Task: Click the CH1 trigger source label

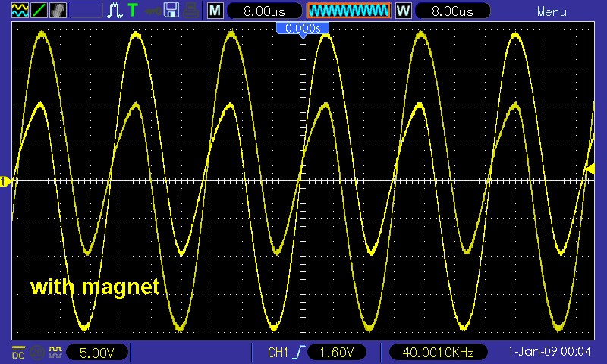Action: (278, 353)
